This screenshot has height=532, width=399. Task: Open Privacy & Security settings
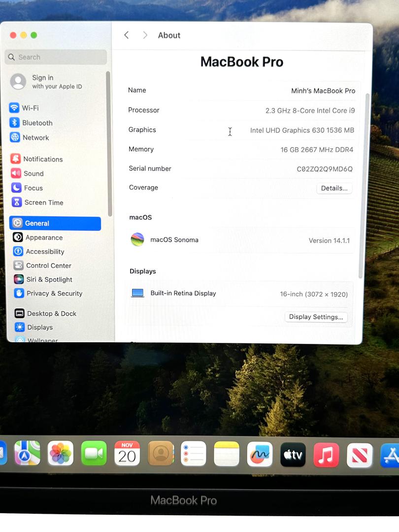pos(48,293)
